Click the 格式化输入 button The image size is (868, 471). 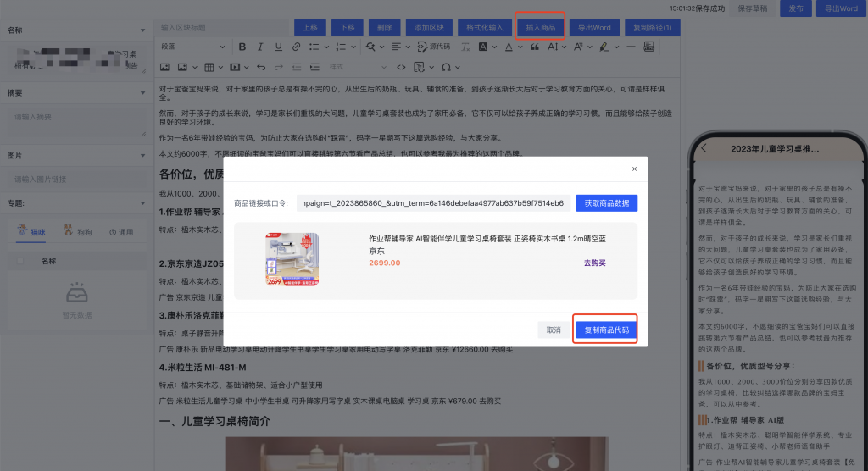click(484, 28)
